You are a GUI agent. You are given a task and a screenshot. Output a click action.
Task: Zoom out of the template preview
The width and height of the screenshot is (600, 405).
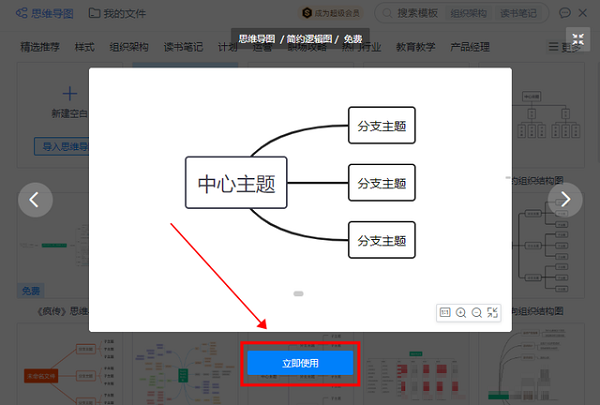(x=477, y=313)
